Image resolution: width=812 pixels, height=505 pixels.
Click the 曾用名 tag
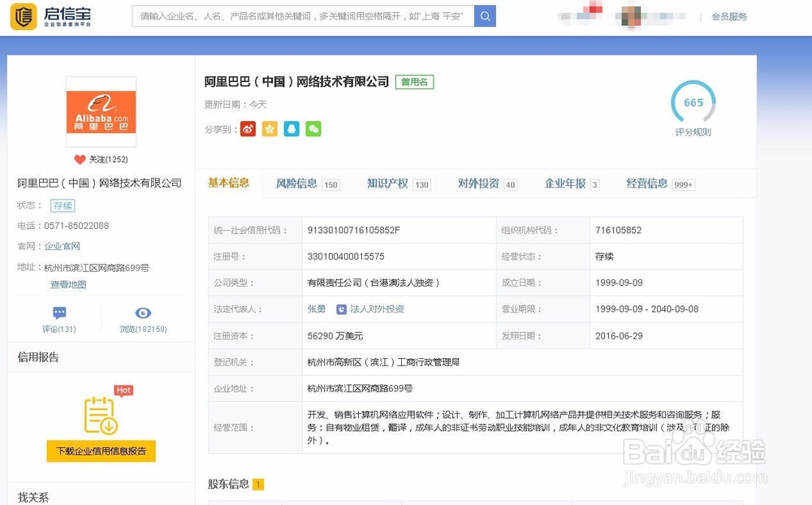point(414,82)
